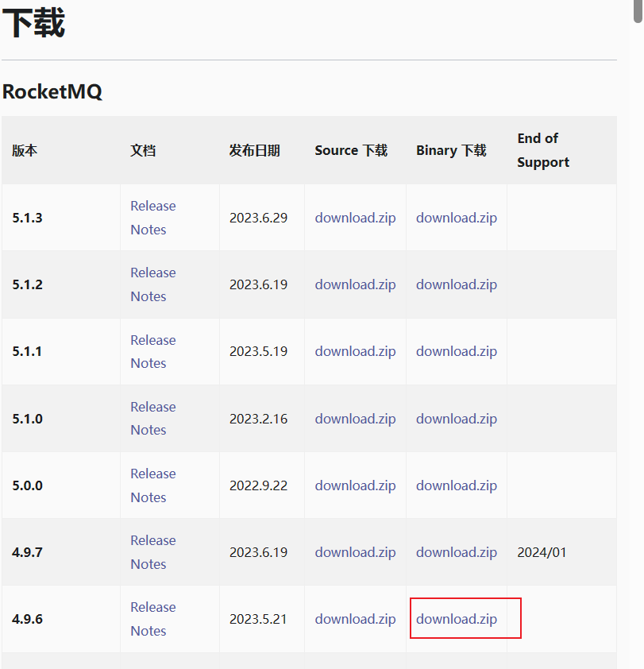Click release date 2023.5.19
644x669 pixels.
[x=258, y=351]
